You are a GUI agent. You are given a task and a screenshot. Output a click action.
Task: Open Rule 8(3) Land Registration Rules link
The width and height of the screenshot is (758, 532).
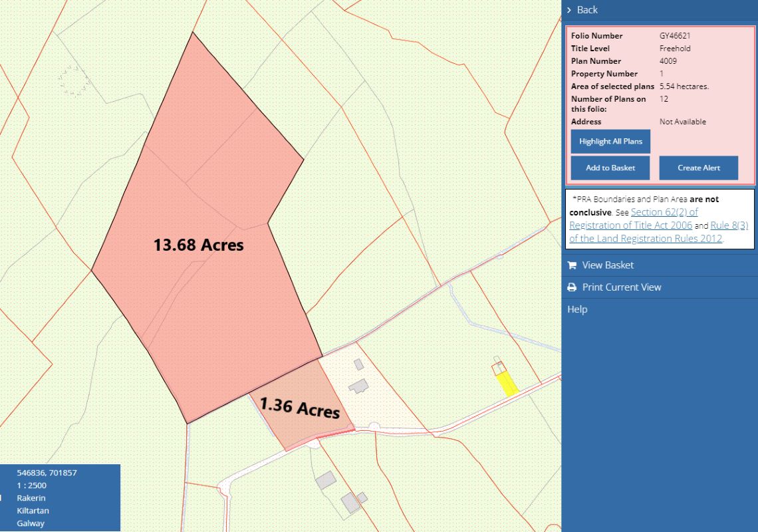tap(729, 225)
